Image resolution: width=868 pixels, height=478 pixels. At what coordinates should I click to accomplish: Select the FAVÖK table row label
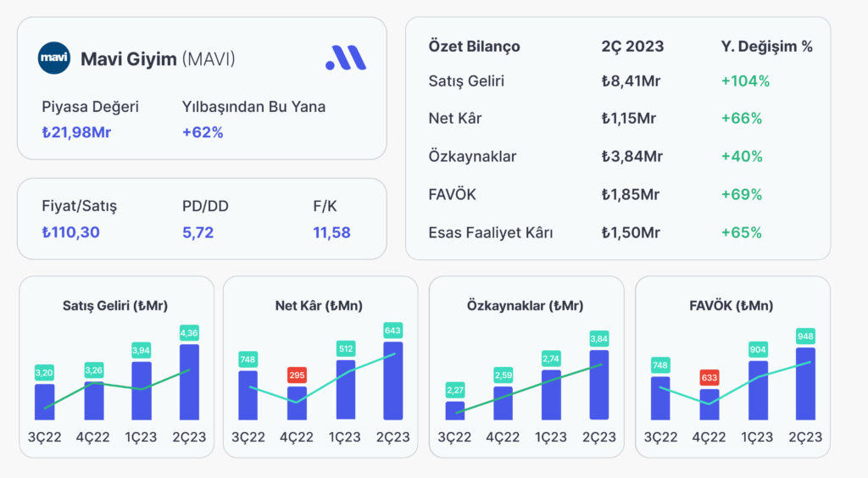pyautogui.click(x=453, y=195)
